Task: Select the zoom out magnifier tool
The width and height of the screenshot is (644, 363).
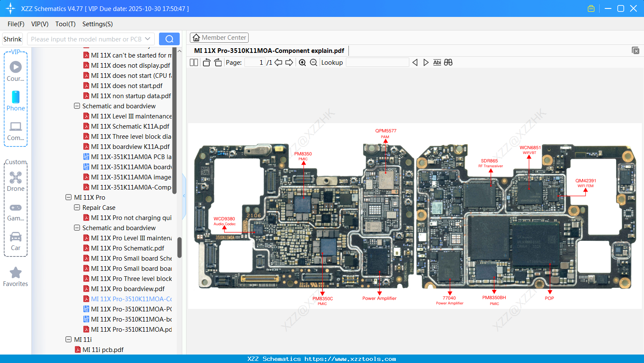Action: tap(313, 62)
